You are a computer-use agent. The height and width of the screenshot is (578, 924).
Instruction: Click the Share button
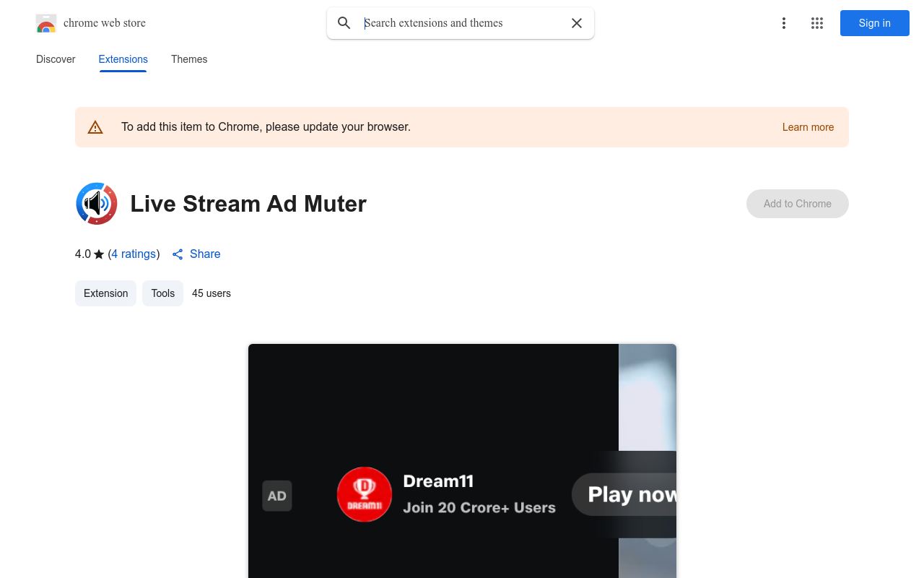196,254
